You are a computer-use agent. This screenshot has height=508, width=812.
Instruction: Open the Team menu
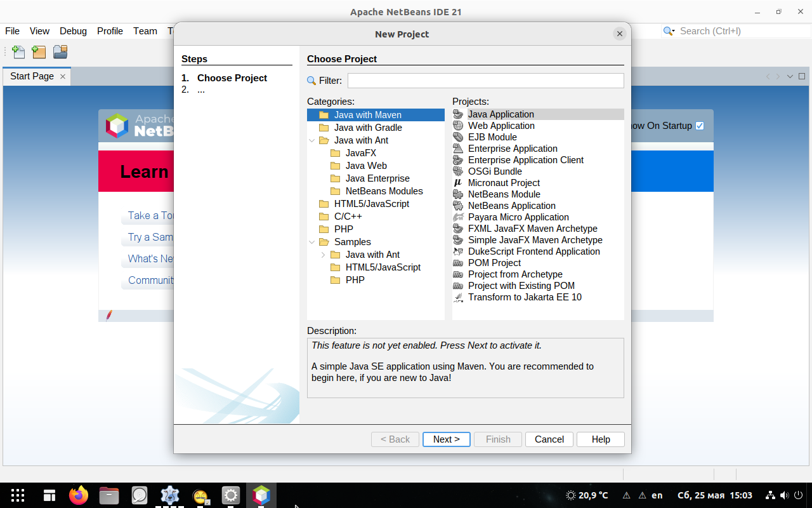tap(145, 31)
